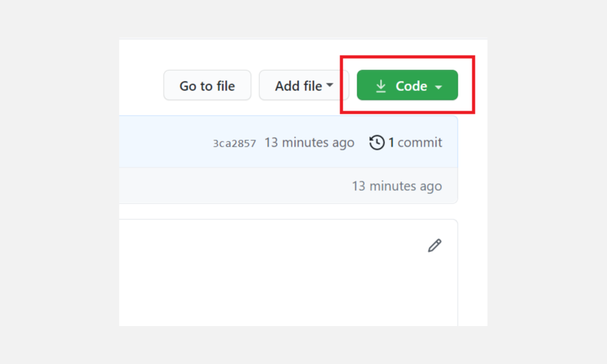Click the white area left of Go to file
The width and height of the screenshot is (607, 364).
(x=139, y=85)
